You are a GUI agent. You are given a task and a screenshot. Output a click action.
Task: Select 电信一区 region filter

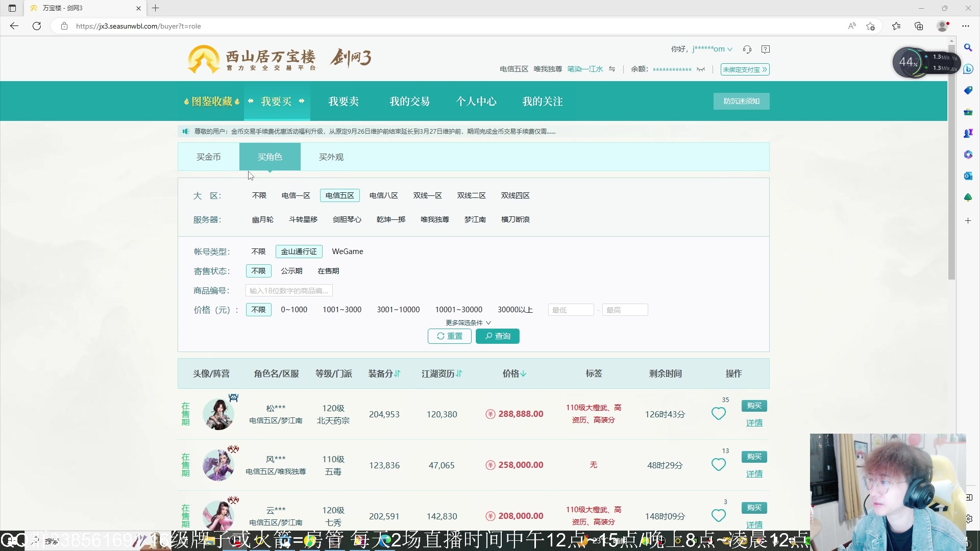click(x=296, y=195)
